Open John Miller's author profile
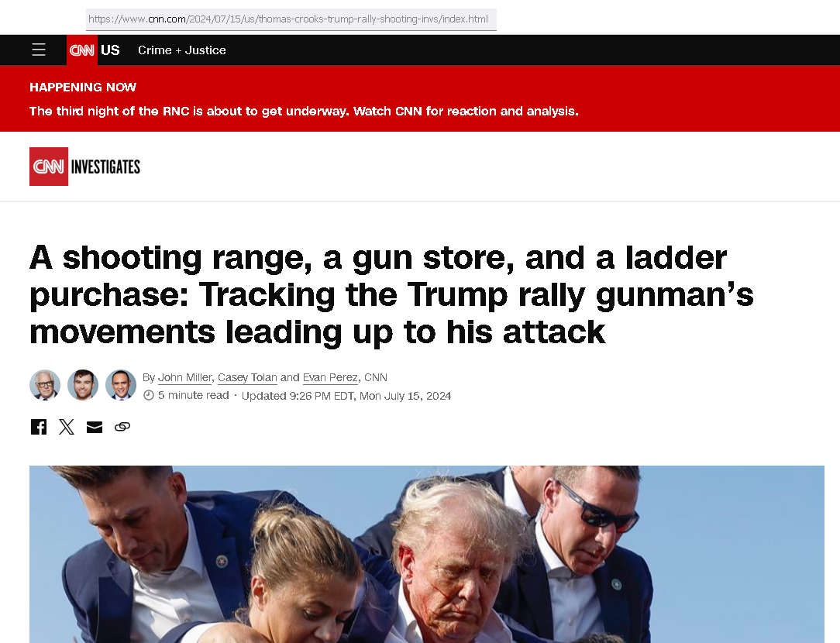Screen dimensions: 840x643 (x=185, y=377)
